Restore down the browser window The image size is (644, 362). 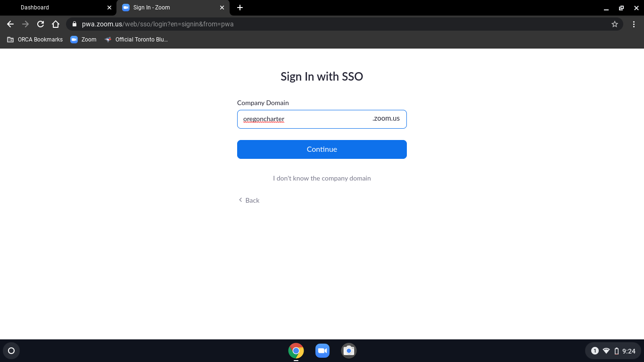pyautogui.click(x=621, y=8)
